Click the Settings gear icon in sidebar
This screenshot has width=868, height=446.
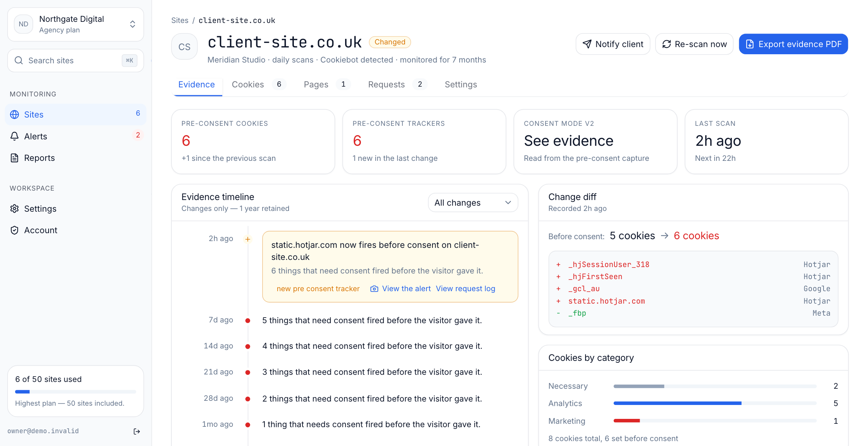14,209
